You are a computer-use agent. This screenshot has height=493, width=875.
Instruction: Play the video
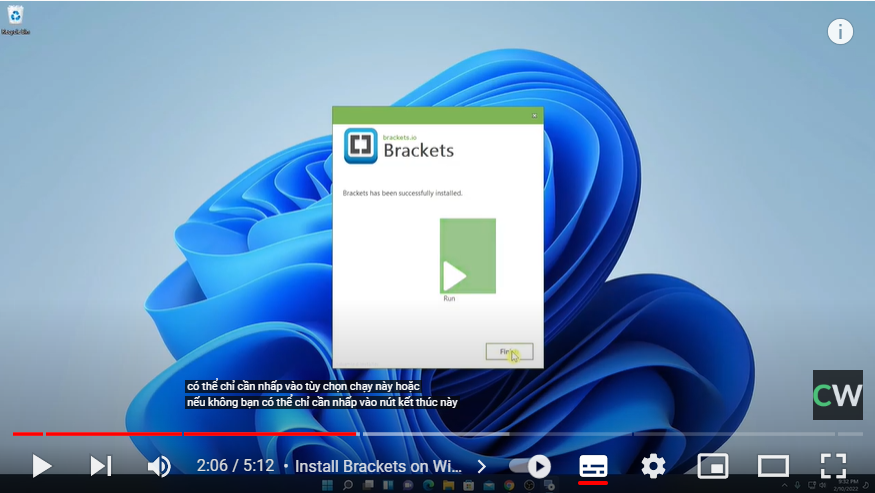coord(41,466)
